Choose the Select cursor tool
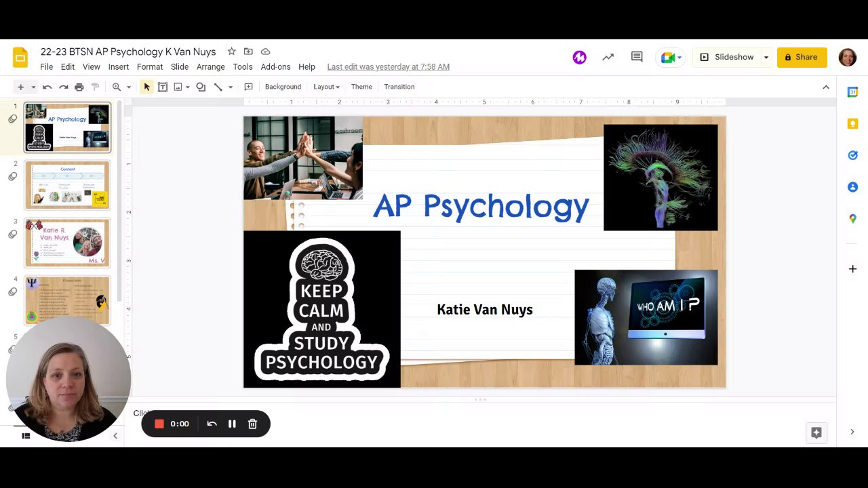 (x=146, y=87)
